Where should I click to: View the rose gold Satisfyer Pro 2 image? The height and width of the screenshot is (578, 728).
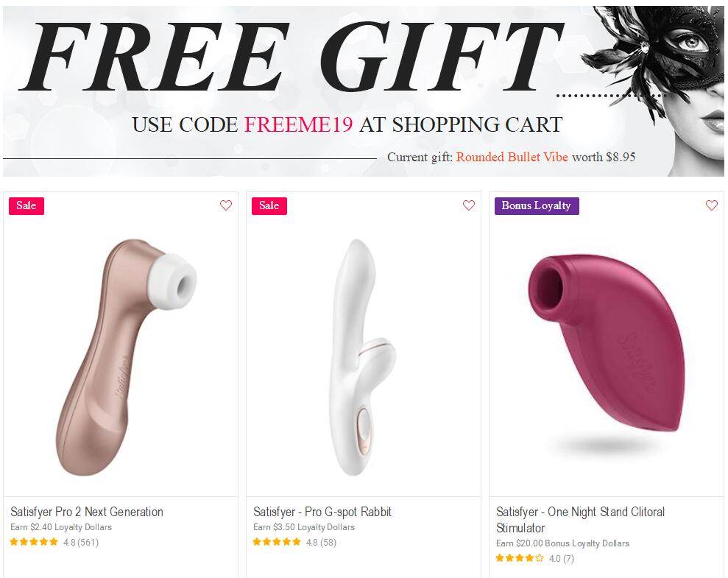coord(127,357)
